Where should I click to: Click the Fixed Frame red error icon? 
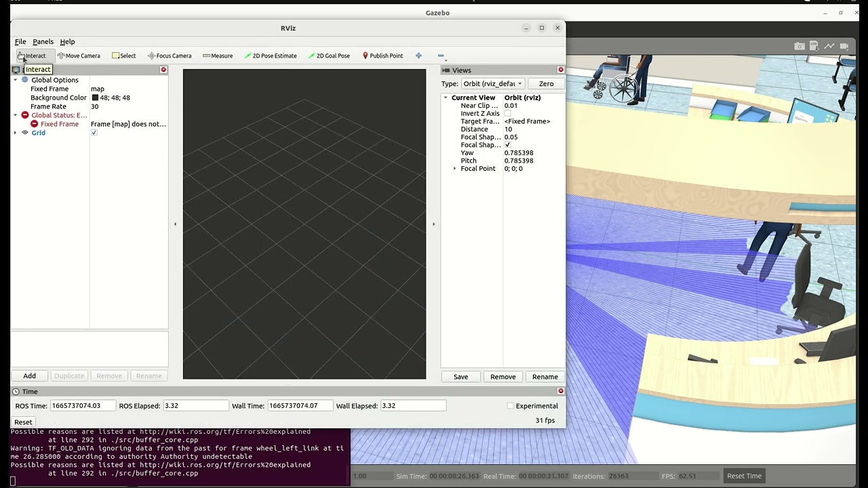click(x=34, y=124)
